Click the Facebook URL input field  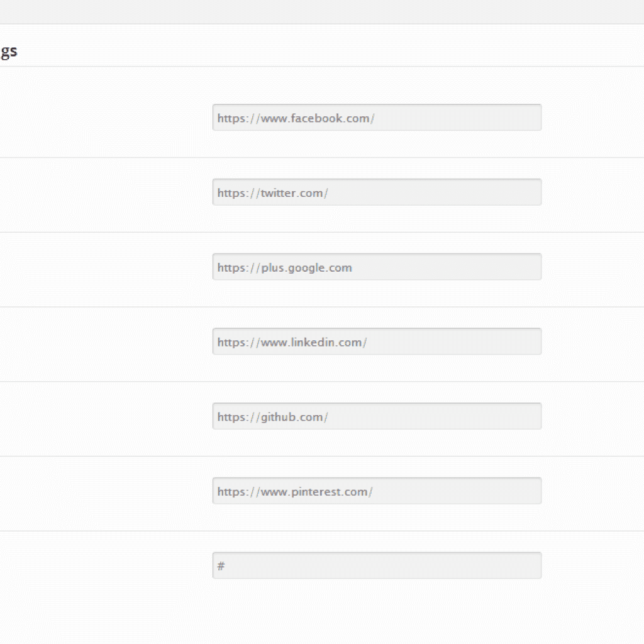(377, 118)
